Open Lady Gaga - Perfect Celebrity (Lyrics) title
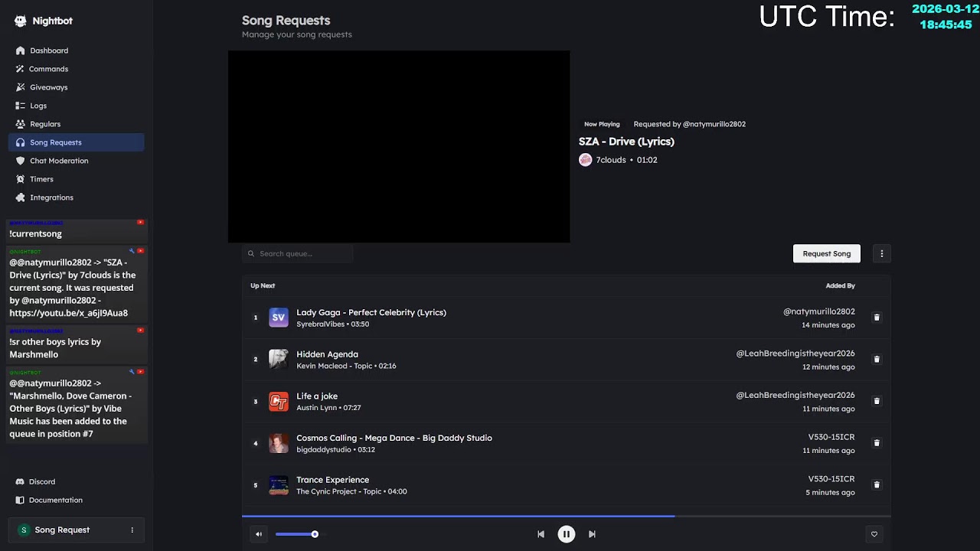 pos(371,312)
